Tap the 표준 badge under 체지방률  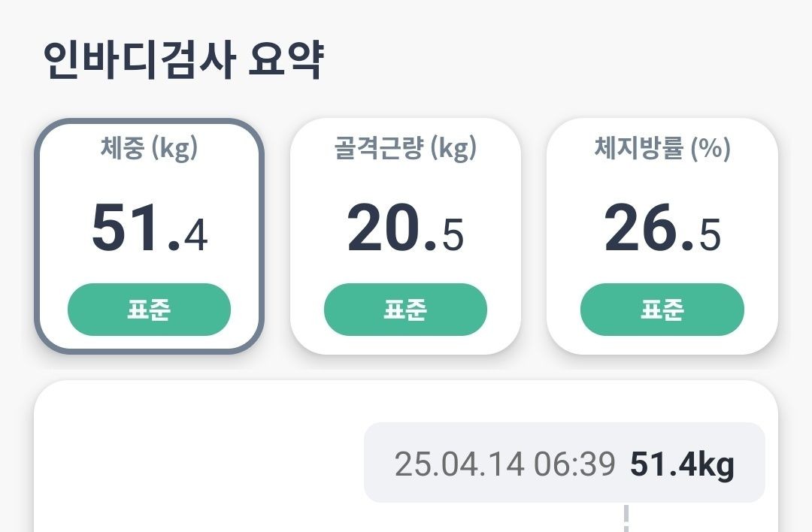pos(662,310)
